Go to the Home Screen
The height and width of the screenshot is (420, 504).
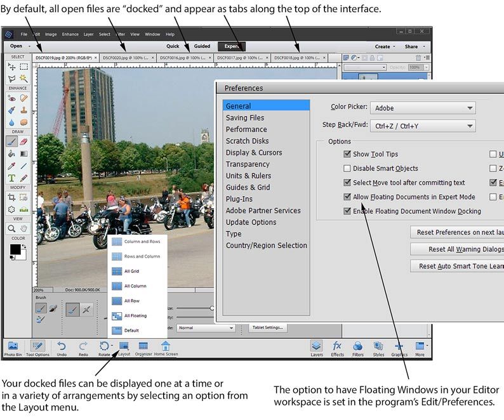click(x=166, y=348)
